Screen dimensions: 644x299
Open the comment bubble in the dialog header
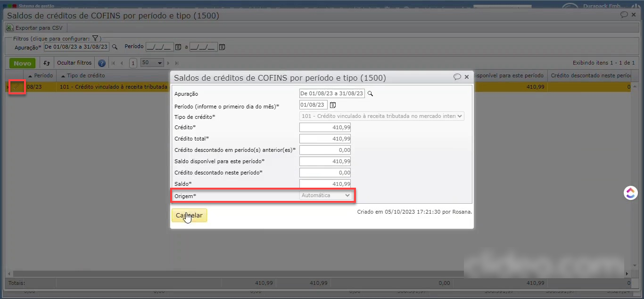coord(457,77)
